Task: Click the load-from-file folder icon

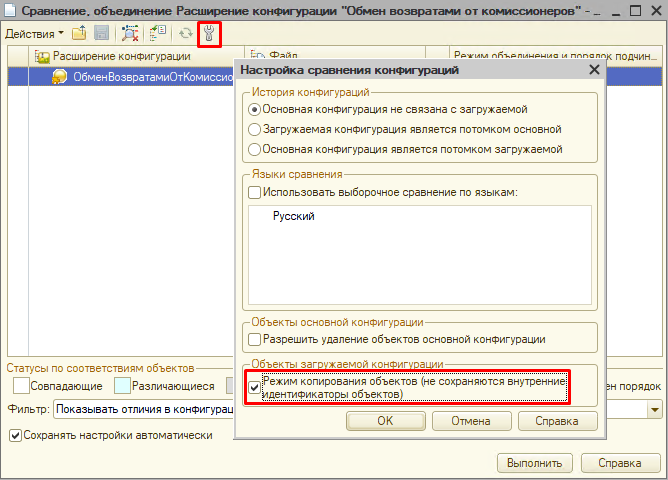Action: pos(79,33)
